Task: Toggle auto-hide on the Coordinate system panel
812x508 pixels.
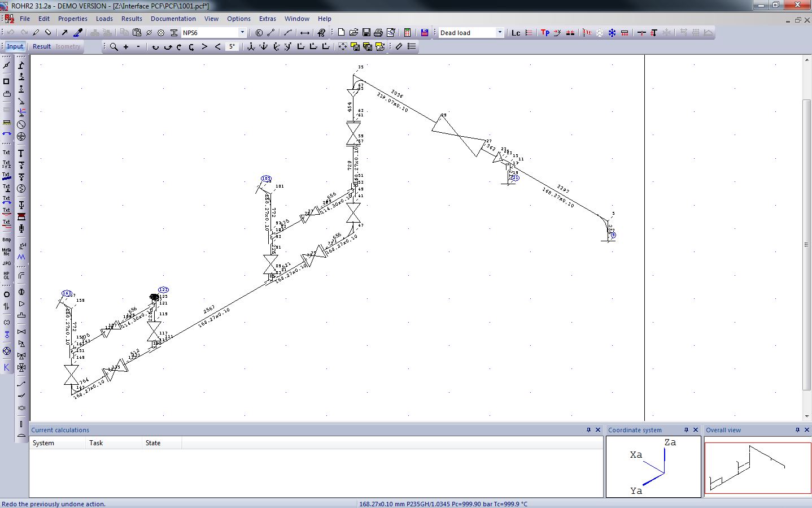Action: tap(686, 430)
